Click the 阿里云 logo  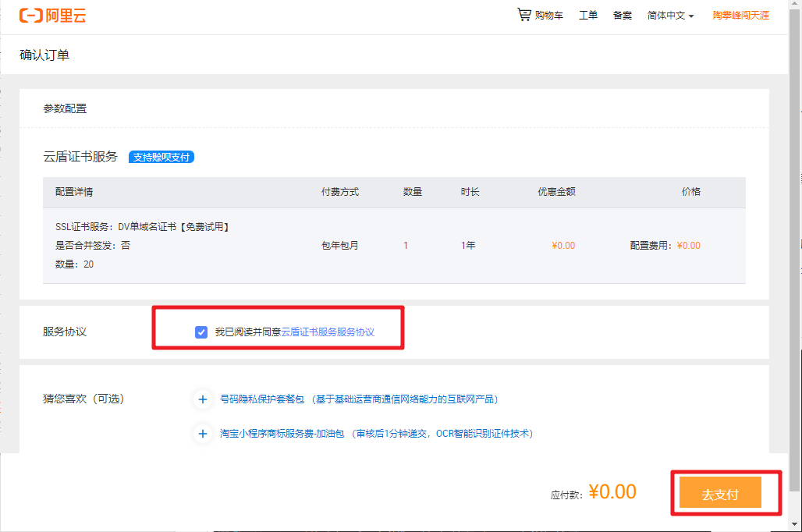pyautogui.click(x=53, y=16)
